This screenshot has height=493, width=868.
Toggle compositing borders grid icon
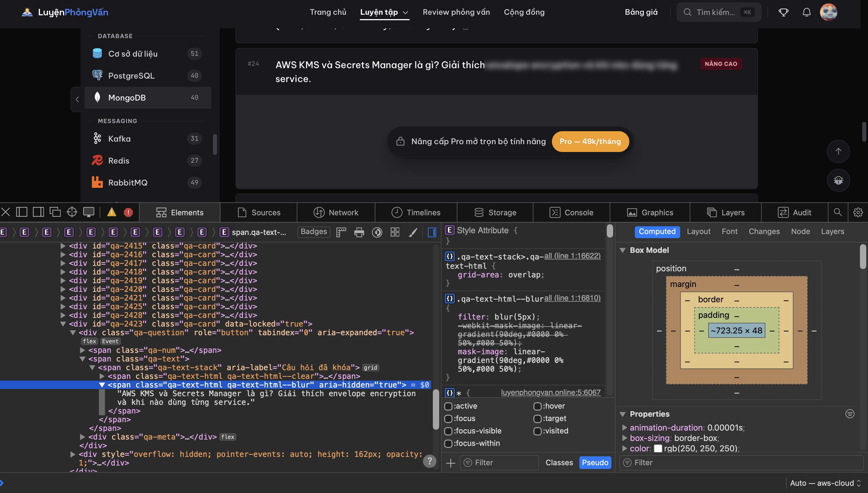coord(395,232)
